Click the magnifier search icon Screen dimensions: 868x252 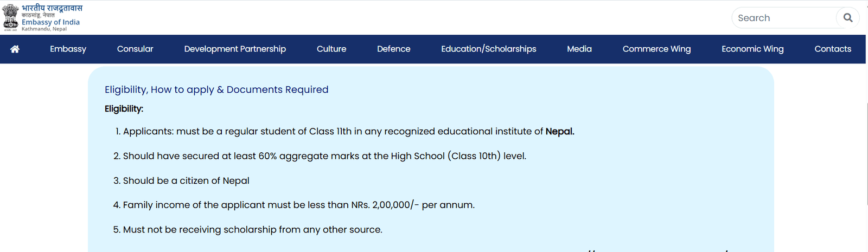click(848, 18)
